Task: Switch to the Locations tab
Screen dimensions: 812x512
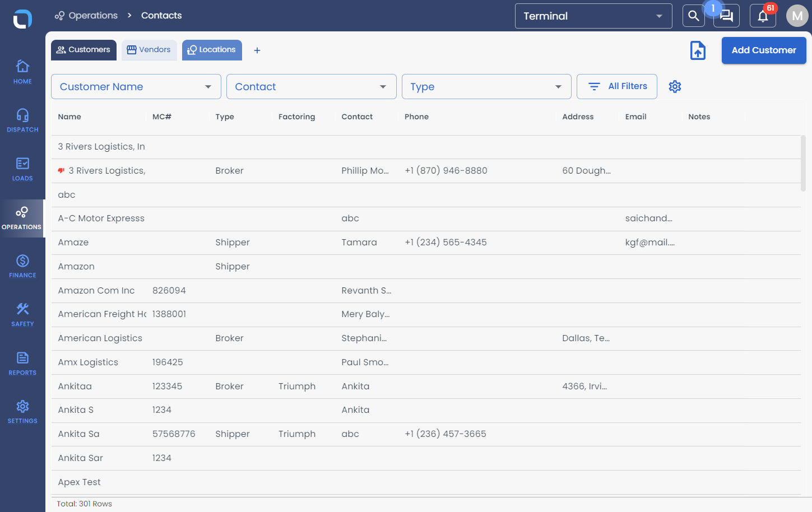Action: [x=212, y=50]
